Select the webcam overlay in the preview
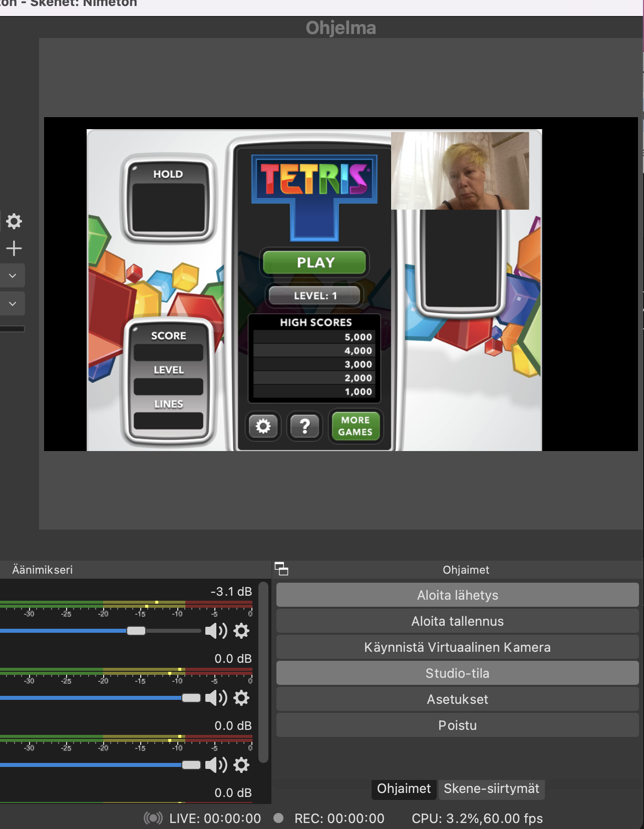 pos(460,171)
